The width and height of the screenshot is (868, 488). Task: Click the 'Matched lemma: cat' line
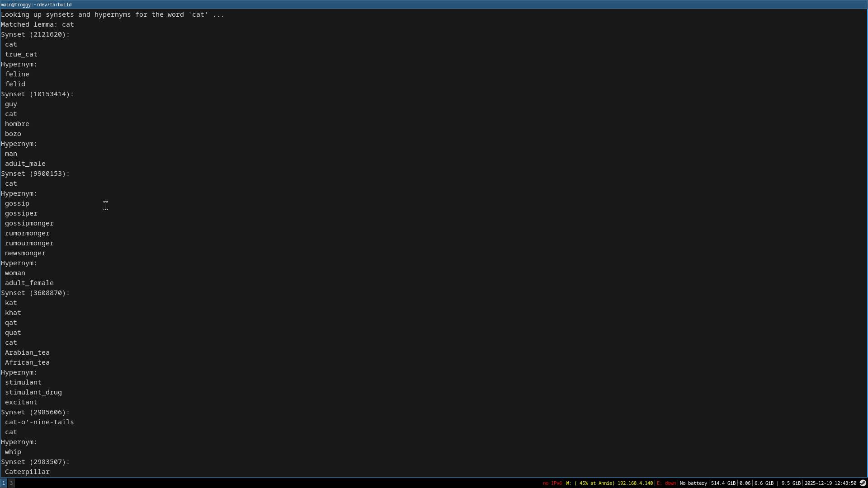(38, 24)
